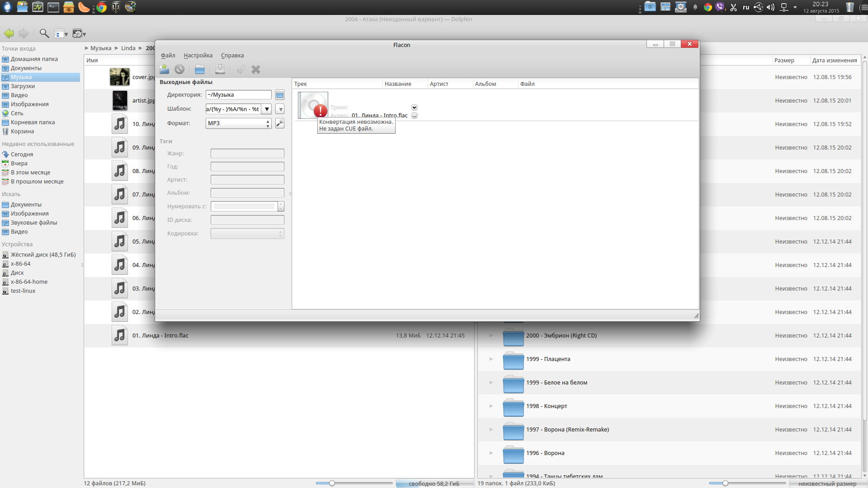Image resolution: width=868 pixels, height=488 pixels.
Task: Click the download disc info toolbar icon
Action: [x=220, y=69]
